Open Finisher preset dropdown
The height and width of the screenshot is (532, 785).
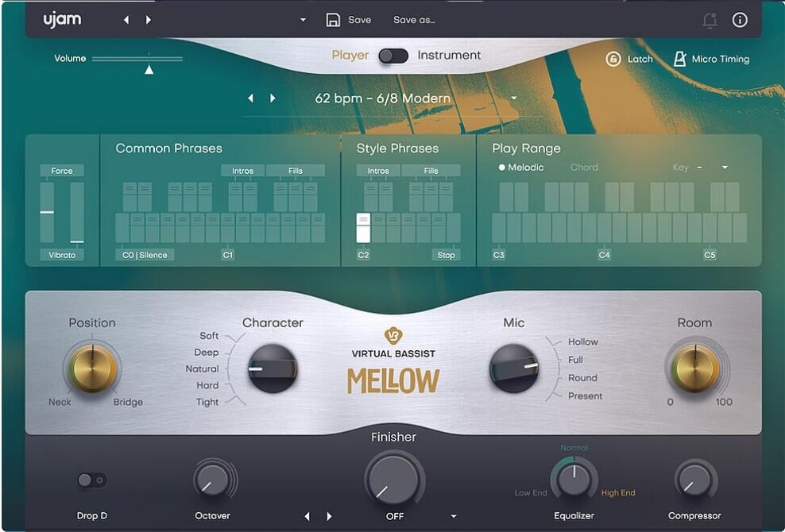454,516
